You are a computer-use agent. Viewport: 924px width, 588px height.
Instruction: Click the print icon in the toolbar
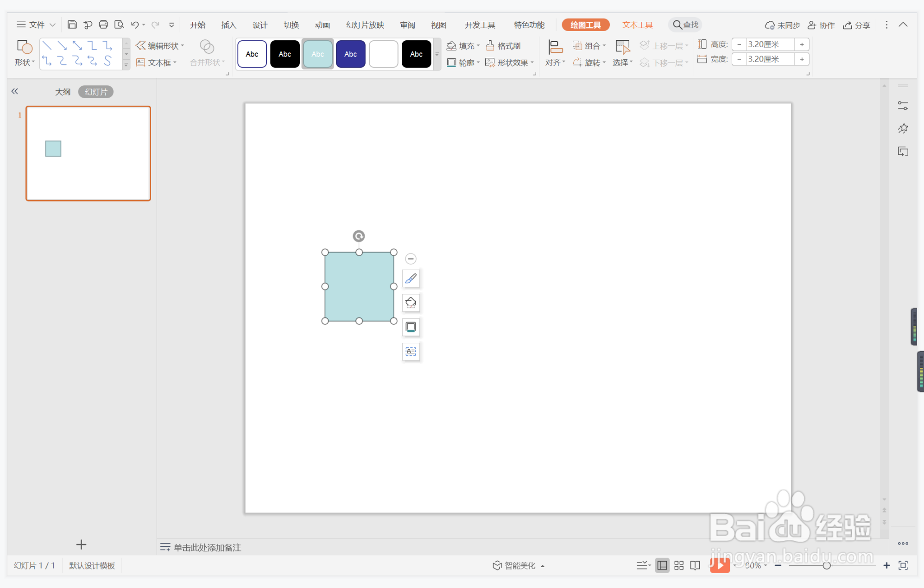coord(103,25)
